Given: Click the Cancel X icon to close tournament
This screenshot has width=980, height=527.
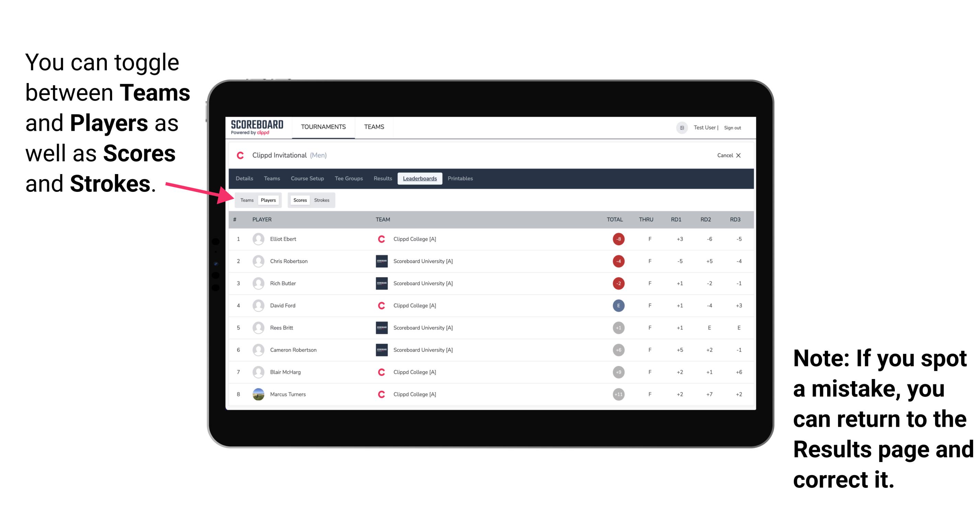Looking at the screenshot, I should tap(728, 156).
